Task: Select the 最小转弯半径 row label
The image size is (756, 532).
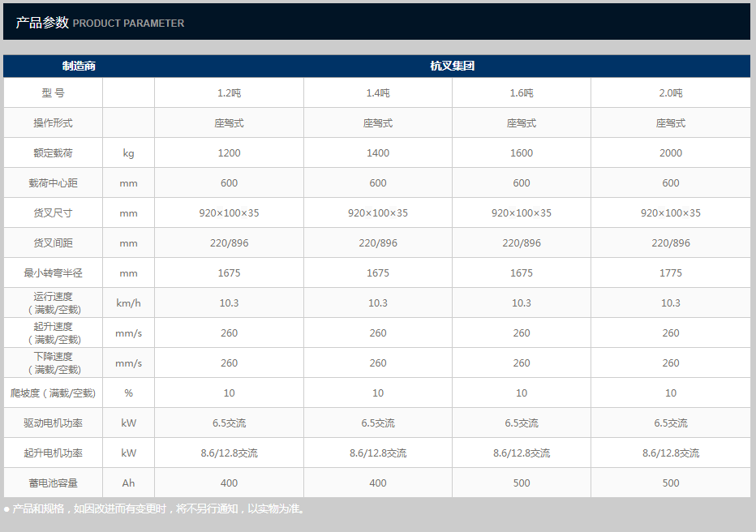Action: (x=53, y=273)
